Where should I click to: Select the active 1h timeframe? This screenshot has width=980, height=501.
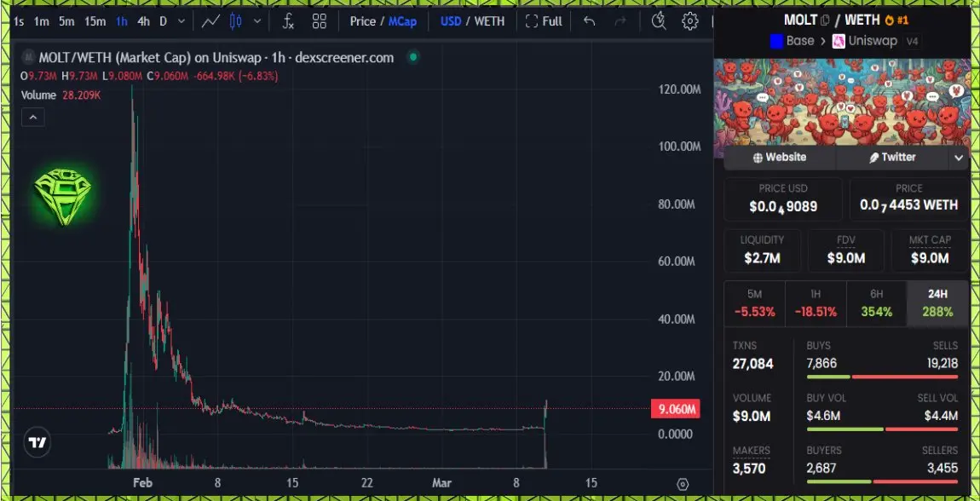tap(122, 21)
